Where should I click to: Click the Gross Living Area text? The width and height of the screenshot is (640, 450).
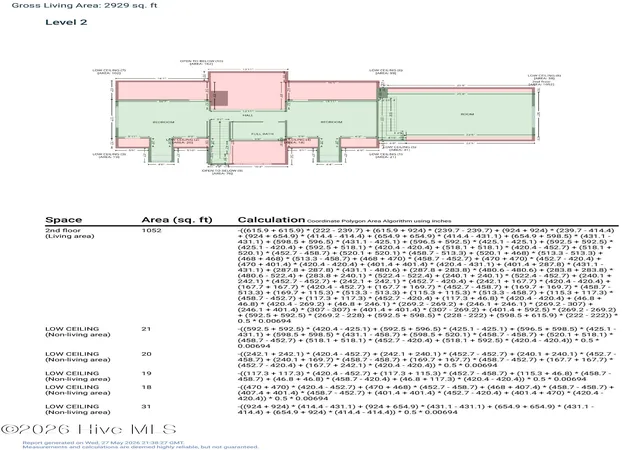click(x=84, y=5)
